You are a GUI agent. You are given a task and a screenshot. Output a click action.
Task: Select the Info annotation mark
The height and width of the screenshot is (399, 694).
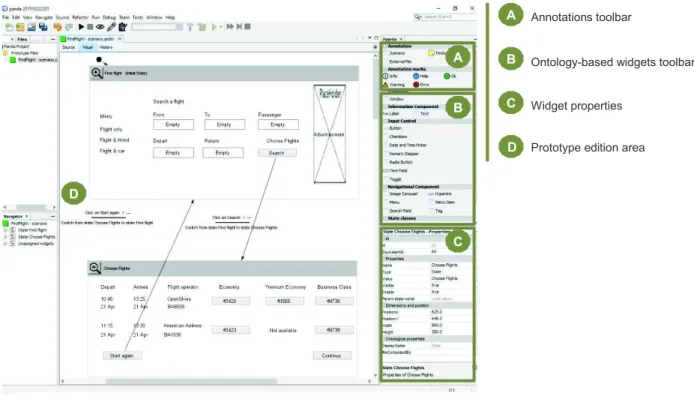tap(390, 76)
